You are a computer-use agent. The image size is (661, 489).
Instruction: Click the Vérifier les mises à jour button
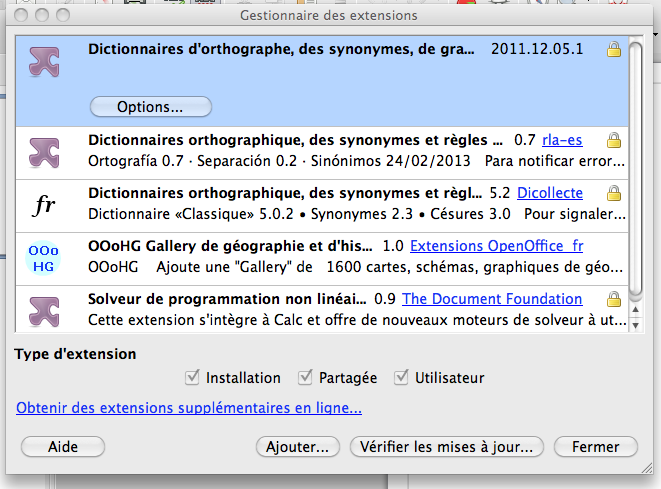[447, 447]
